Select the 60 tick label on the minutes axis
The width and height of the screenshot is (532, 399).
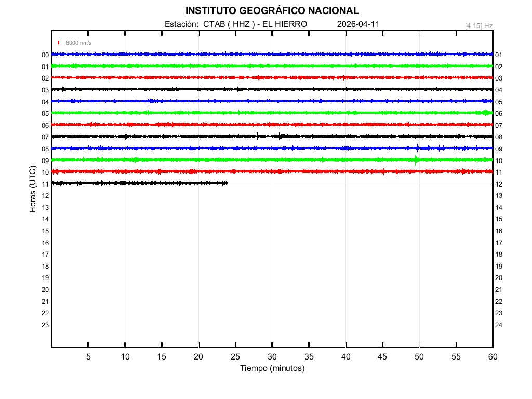(x=493, y=357)
